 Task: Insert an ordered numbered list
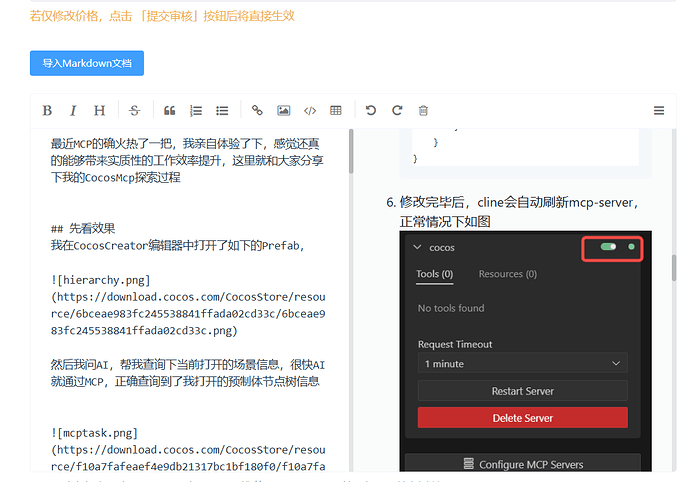pyautogui.click(x=196, y=110)
